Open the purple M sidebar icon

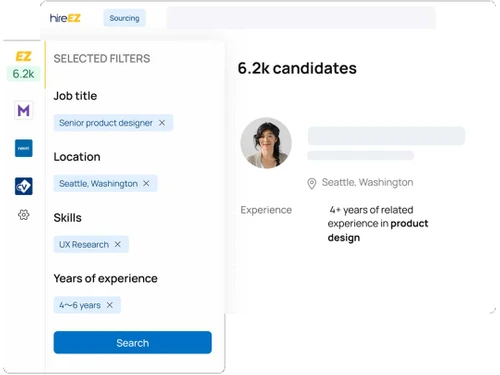pos(24,110)
